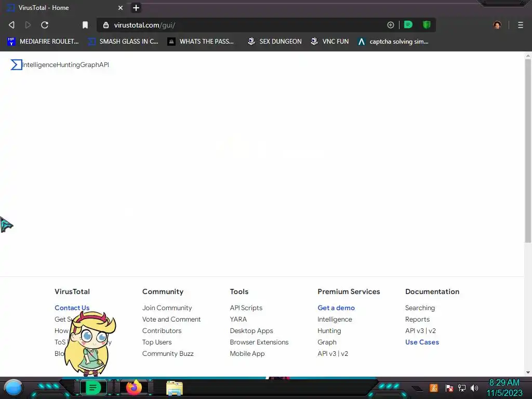Click the scrollbar up arrow
Viewport: 532px width, 399px height.
tap(528, 55)
